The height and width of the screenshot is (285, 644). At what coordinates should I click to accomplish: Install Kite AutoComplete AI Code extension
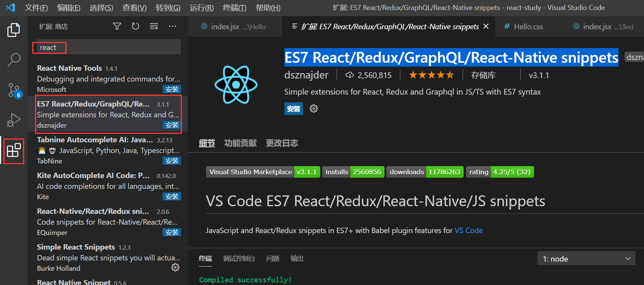(172, 197)
